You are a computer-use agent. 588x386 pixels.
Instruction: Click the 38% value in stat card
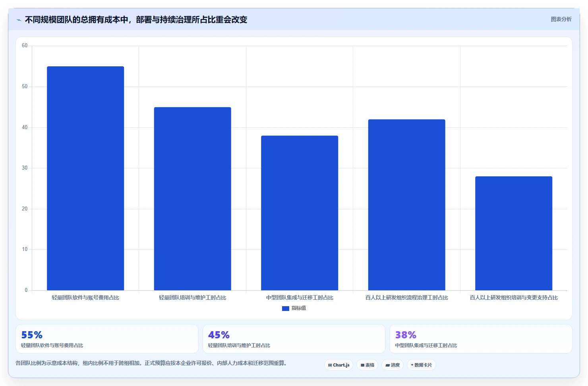pos(406,335)
